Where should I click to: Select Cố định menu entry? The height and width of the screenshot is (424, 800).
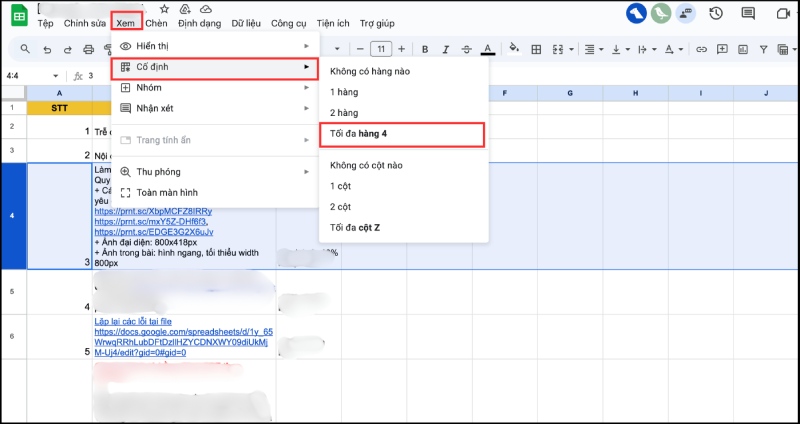pos(215,68)
